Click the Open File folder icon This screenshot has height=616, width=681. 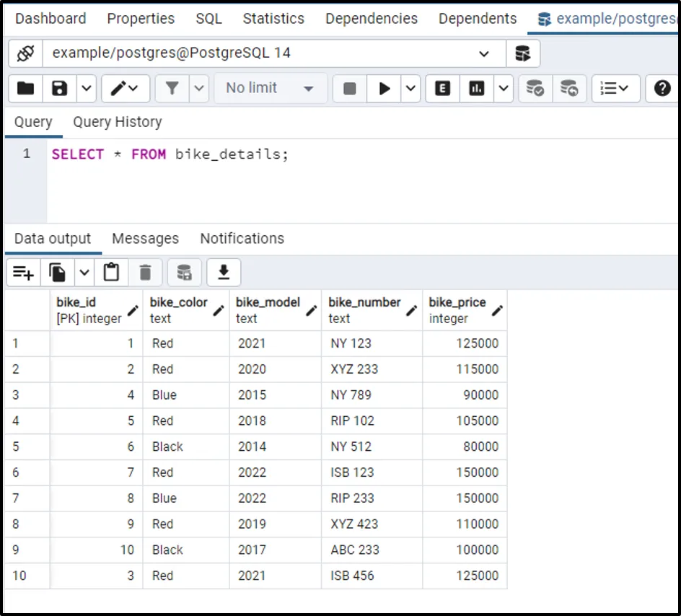click(26, 88)
